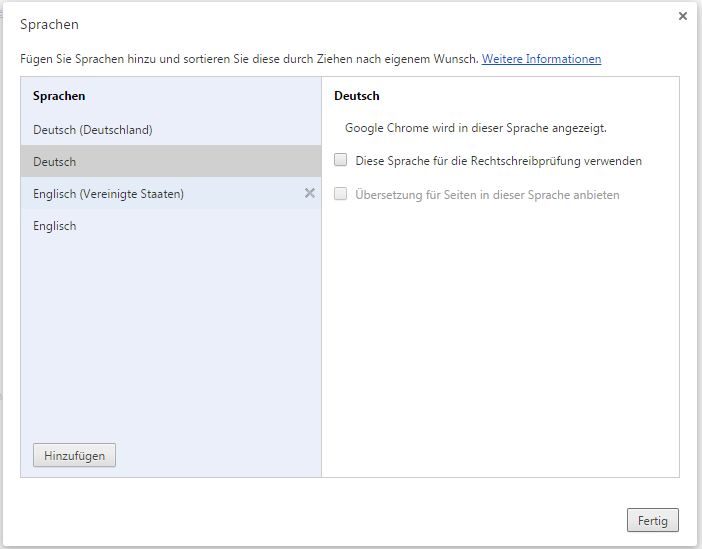Click the 'Diese Sprache für die Rechtschreibprüfung verwenden' label
The height and width of the screenshot is (549, 702).
click(x=498, y=160)
